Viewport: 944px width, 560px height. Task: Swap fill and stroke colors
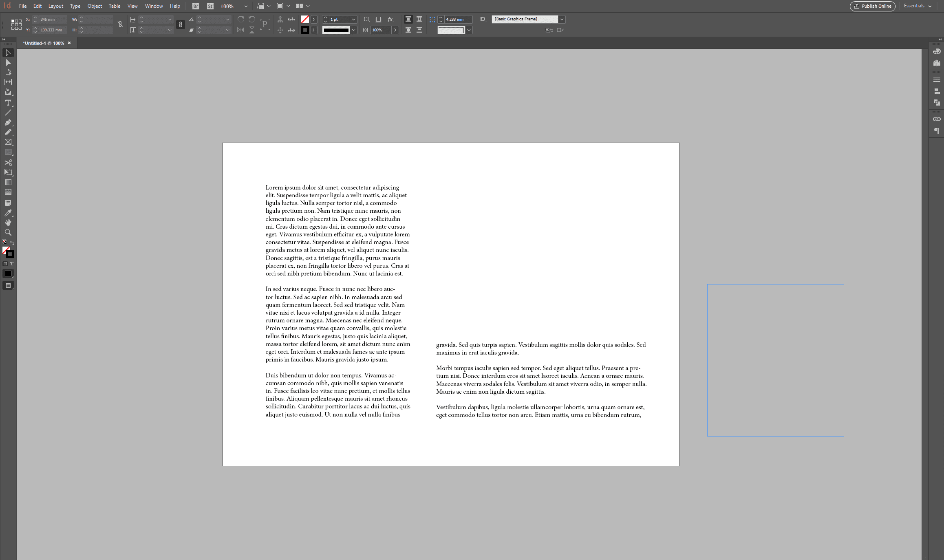(x=12, y=243)
